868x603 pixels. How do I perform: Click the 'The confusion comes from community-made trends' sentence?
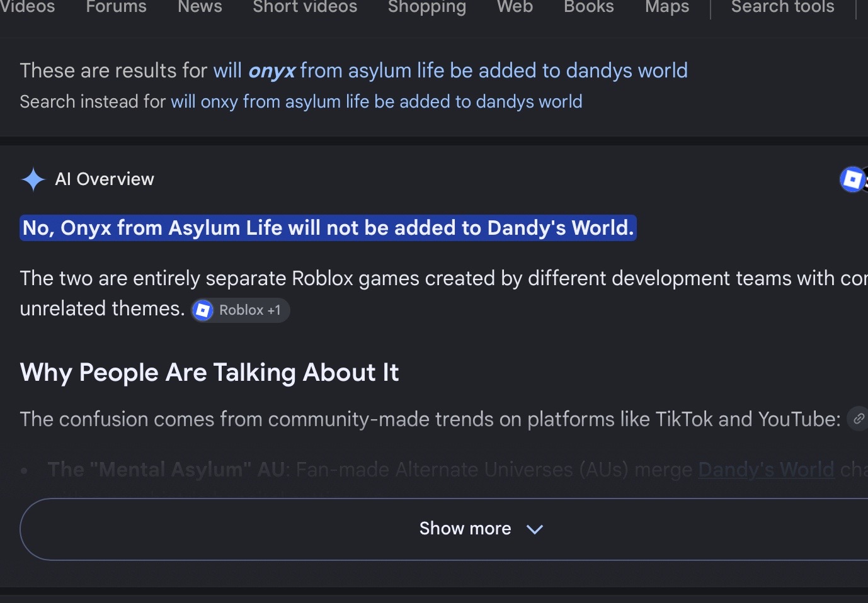tap(430, 419)
